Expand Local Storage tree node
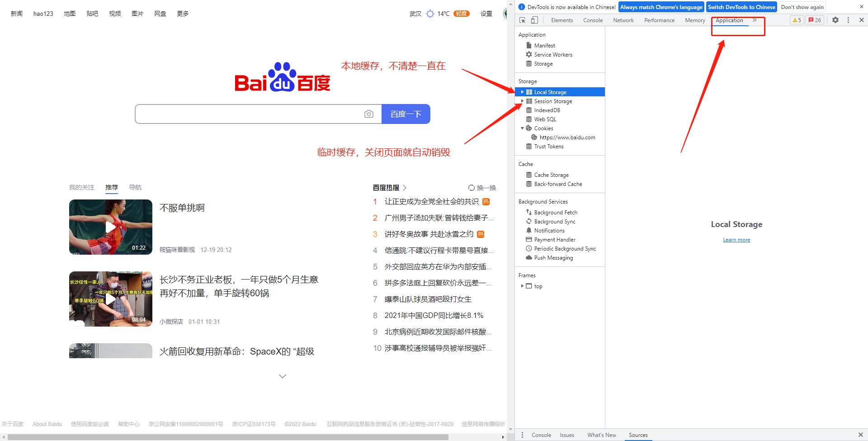This screenshot has height=441, width=868. pyautogui.click(x=522, y=92)
